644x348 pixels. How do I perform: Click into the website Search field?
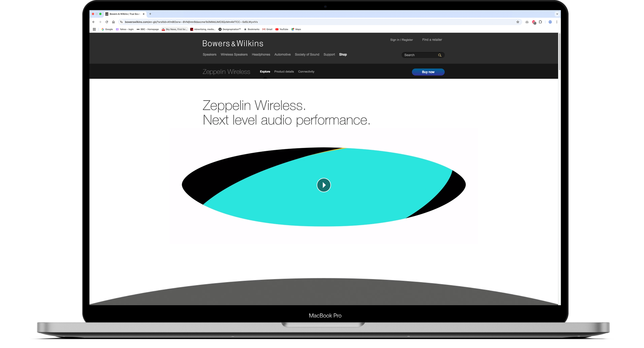[x=419, y=55]
